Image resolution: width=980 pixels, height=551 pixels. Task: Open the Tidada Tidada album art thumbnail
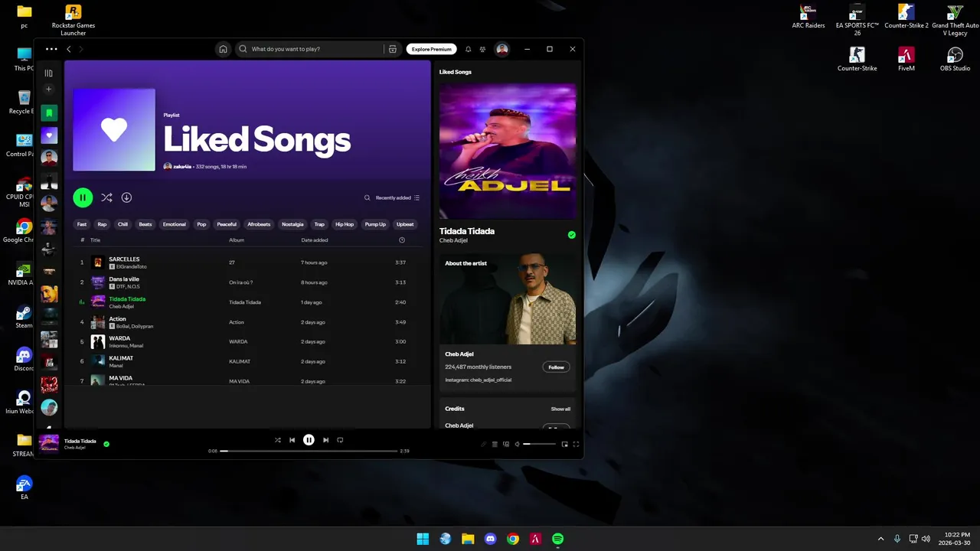98,302
